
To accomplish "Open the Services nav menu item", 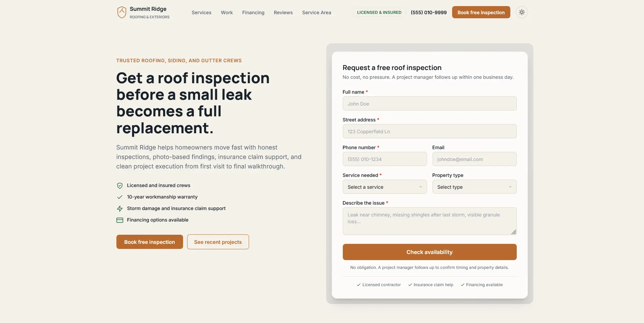I will [x=201, y=13].
